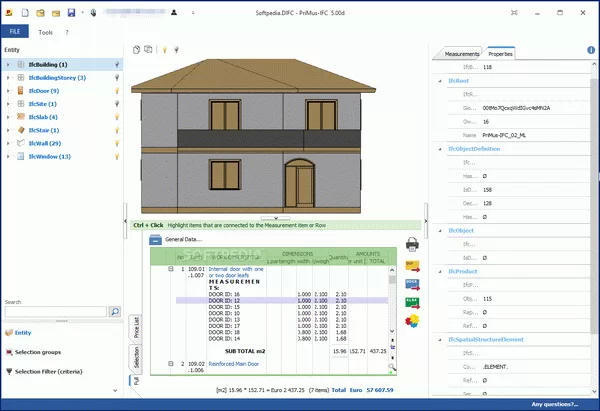Screen dimensions: 600x411
Task: Click the export to XLSX icon
Action: coord(412,302)
